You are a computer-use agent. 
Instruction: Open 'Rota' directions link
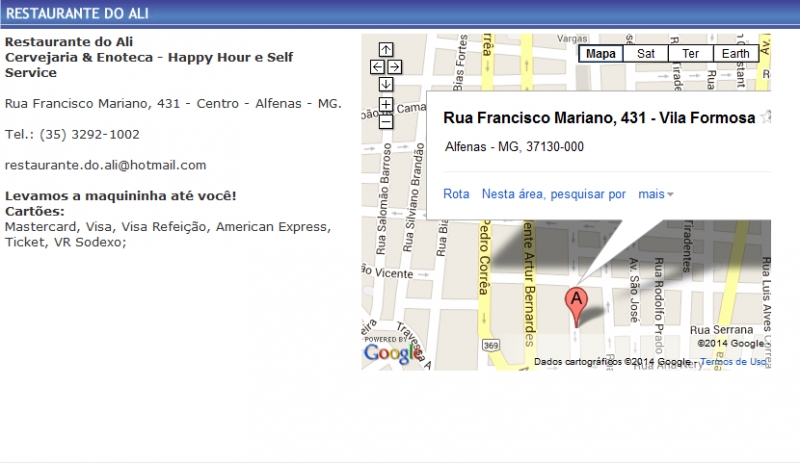456,194
